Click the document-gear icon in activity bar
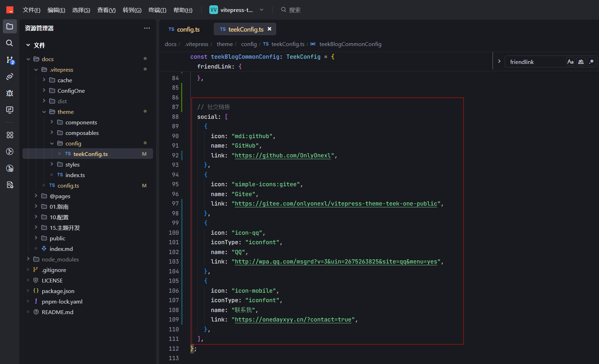This screenshot has height=364, width=599. point(10,185)
